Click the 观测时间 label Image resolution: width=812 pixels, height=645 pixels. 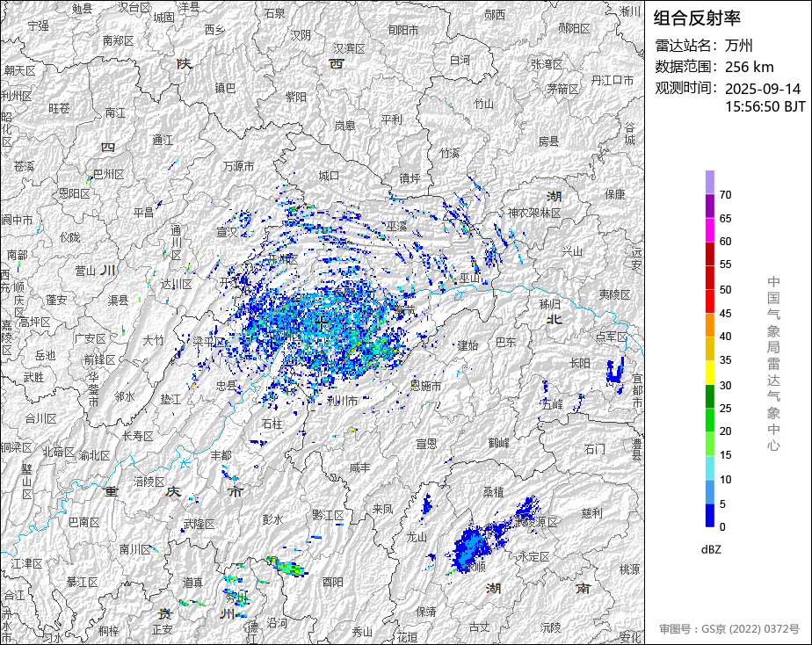tap(685, 88)
